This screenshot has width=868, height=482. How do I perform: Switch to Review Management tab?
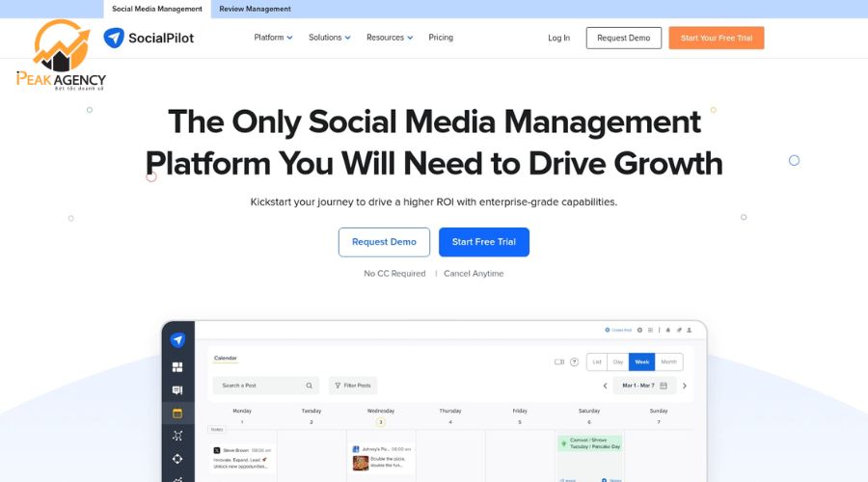coord(255,9)
